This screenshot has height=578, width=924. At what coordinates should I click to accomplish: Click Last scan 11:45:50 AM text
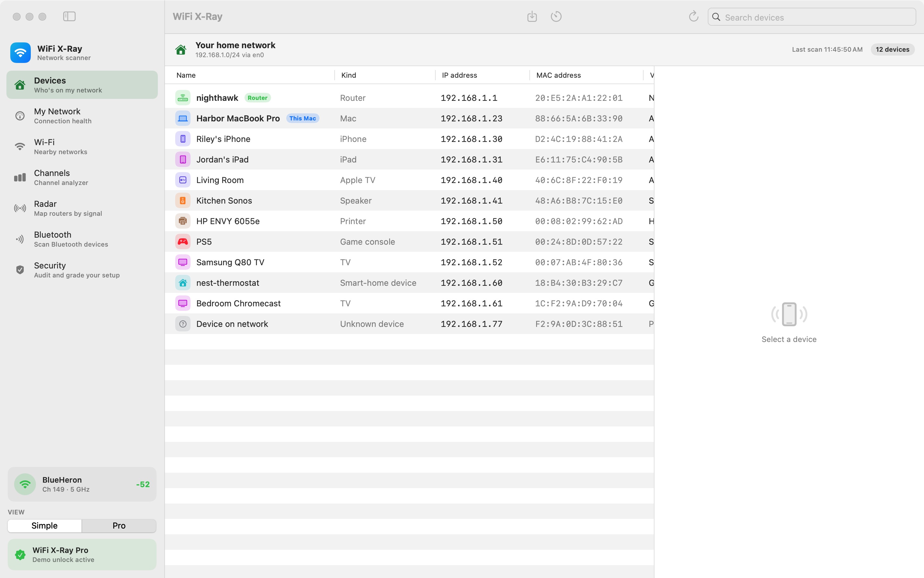827,49
